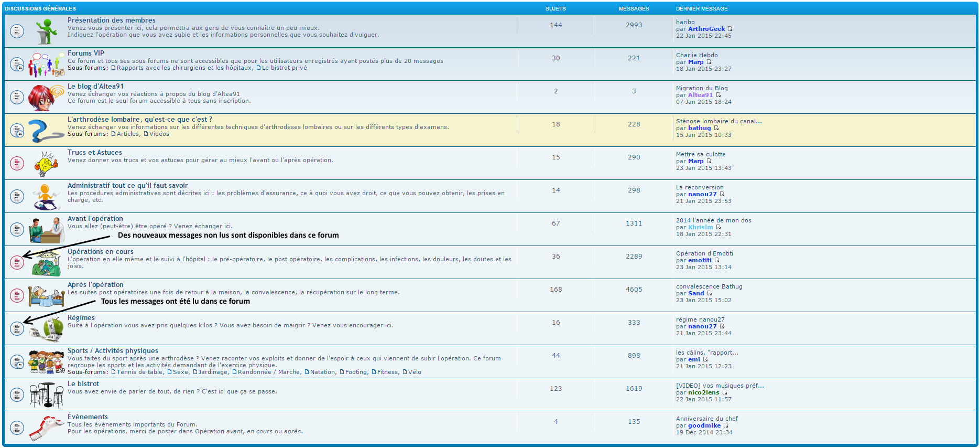Screen dimensions: 980x448
Task: Select date '23 Jan 2015 15:02'
Action: [704, 300]
